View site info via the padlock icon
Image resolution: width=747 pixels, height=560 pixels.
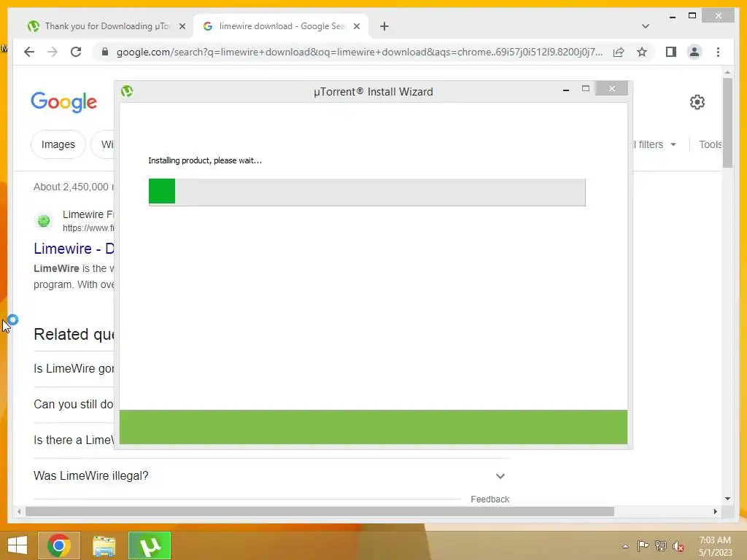tap(105, 52)
